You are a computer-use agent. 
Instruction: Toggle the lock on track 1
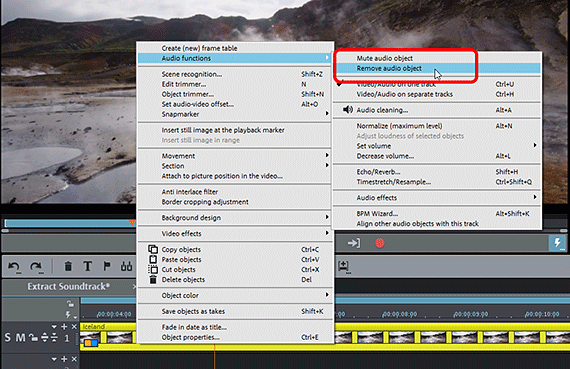pyautogui.click(x=33, y=338)
